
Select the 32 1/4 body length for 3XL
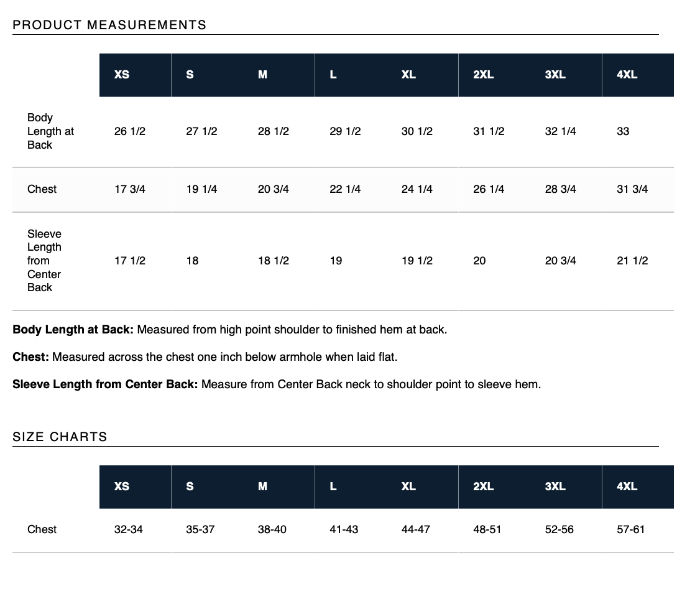[x=560, y=131]
